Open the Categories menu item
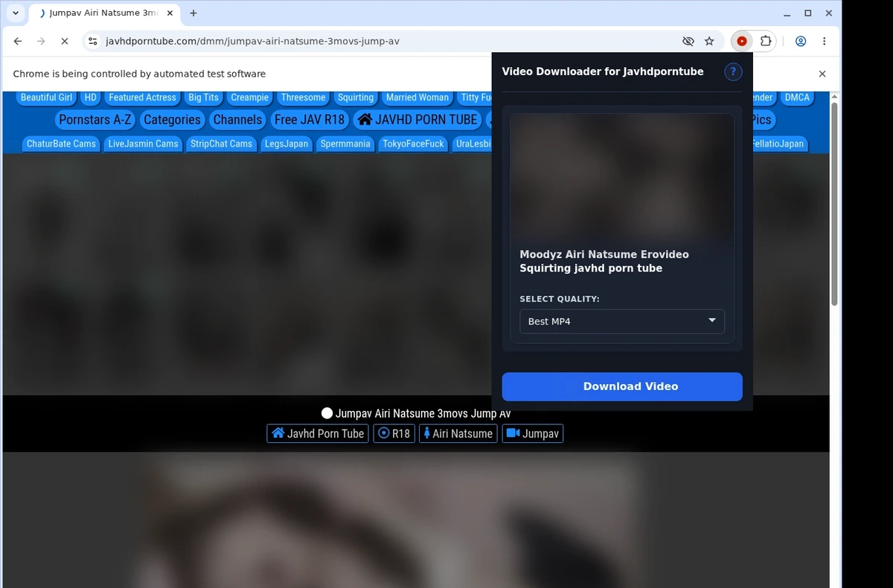The width and height of the screenshot is (893, 588). pyautogui.click(x=172, y=119)
